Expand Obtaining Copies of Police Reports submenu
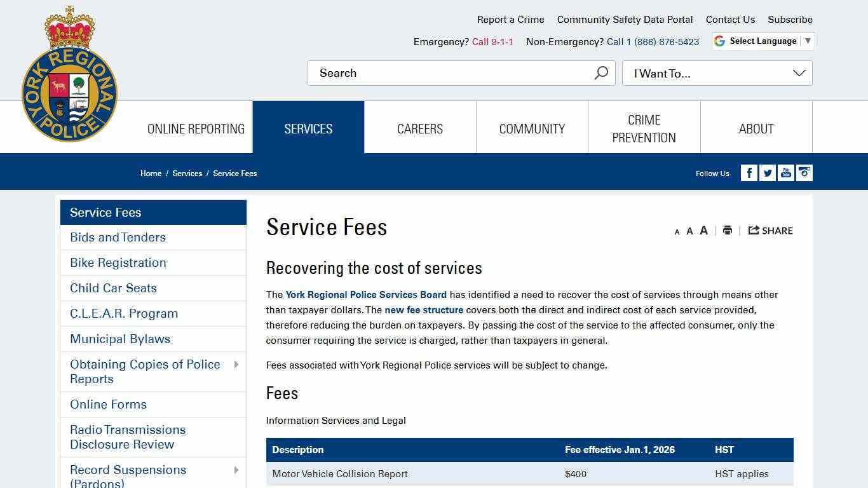 coord(236,364)
